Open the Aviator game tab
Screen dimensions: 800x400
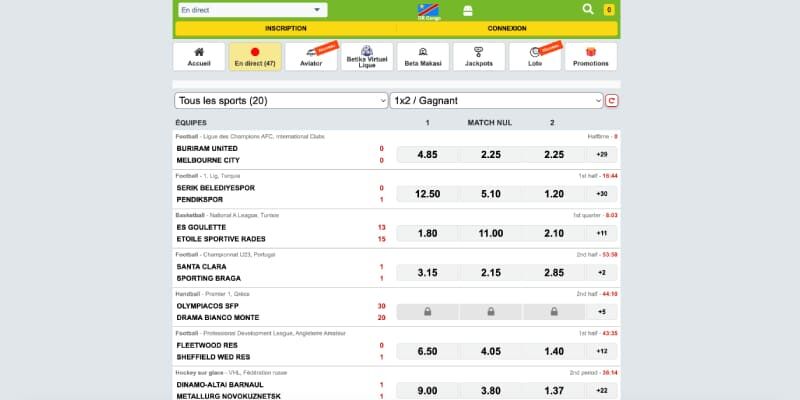coord(311,57)
